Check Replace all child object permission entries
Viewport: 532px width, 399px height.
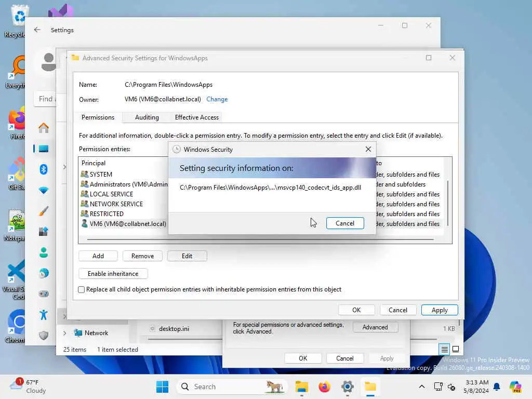81,289
